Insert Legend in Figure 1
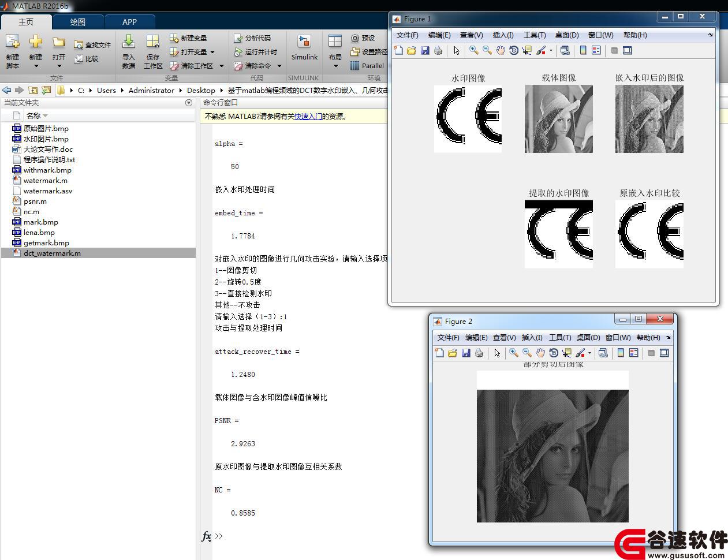 pos(596,51)
